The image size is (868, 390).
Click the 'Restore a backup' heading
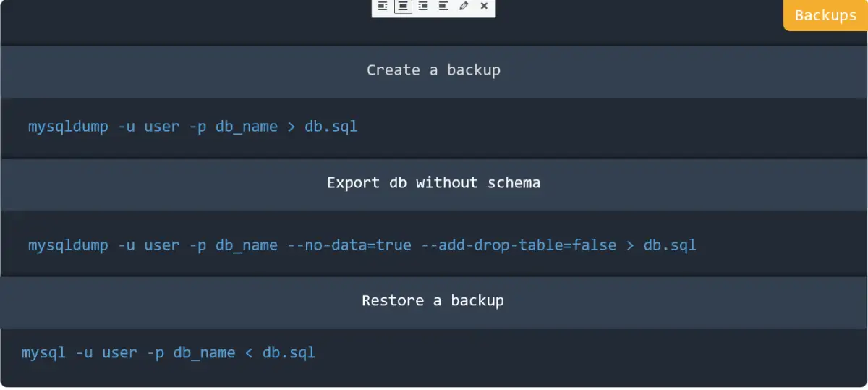click(433, 300)
